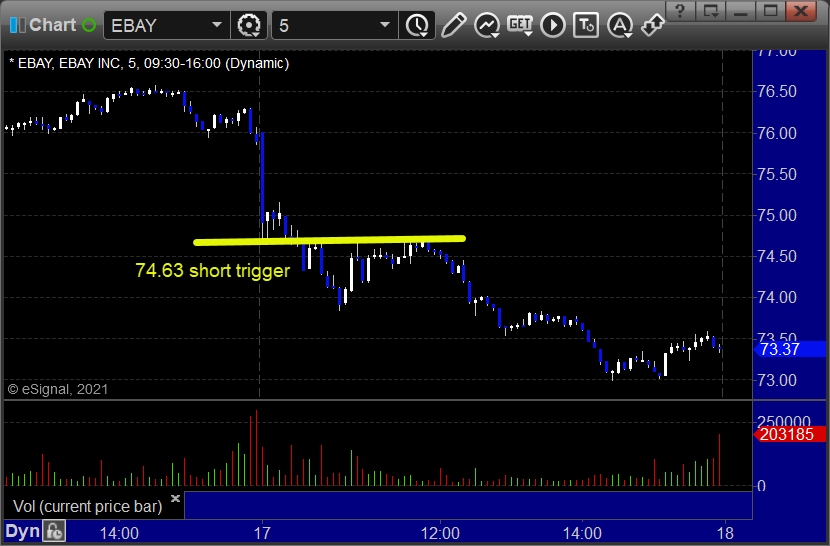Click the blue chart-bars icon beside Chart
This screenshot has width=830, height=546.
coord(17,25)
